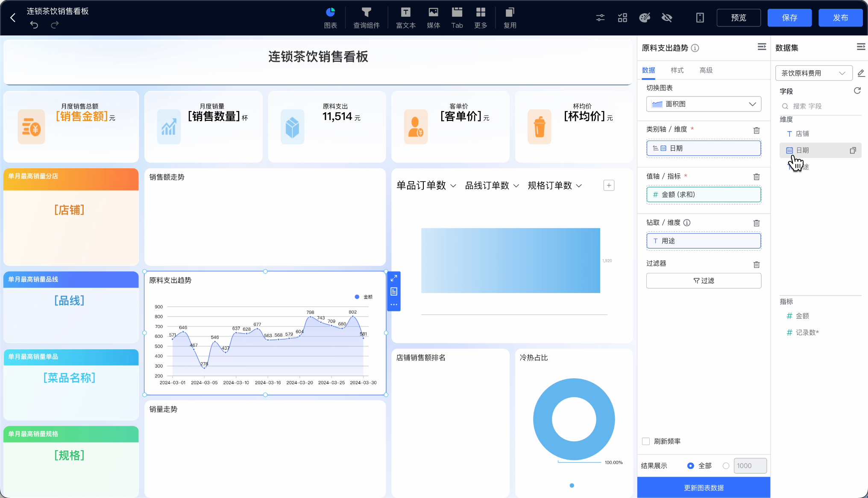This screenshot has width=868, height=498.
Task: Refresh the 字段 list
Action: click(x=857, y=91)
